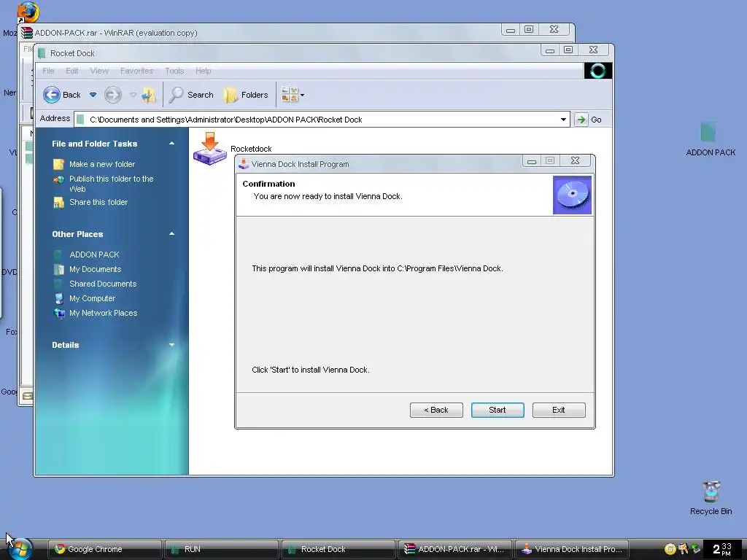Click the installer disc image icon
This screenshot has width=747, height=560.
coord(572,195)
